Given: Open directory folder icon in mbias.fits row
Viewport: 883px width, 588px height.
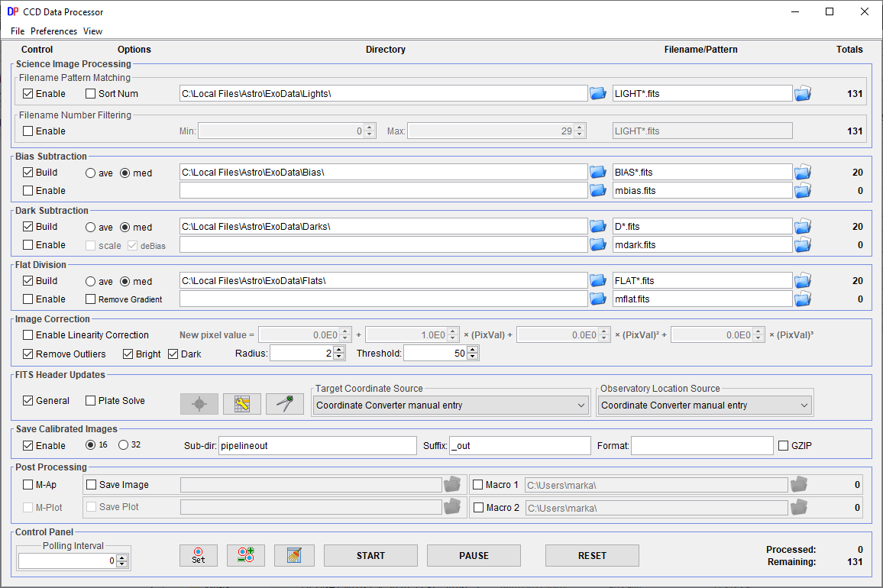Looking at the screenshot, I should (x=597, y=190).
